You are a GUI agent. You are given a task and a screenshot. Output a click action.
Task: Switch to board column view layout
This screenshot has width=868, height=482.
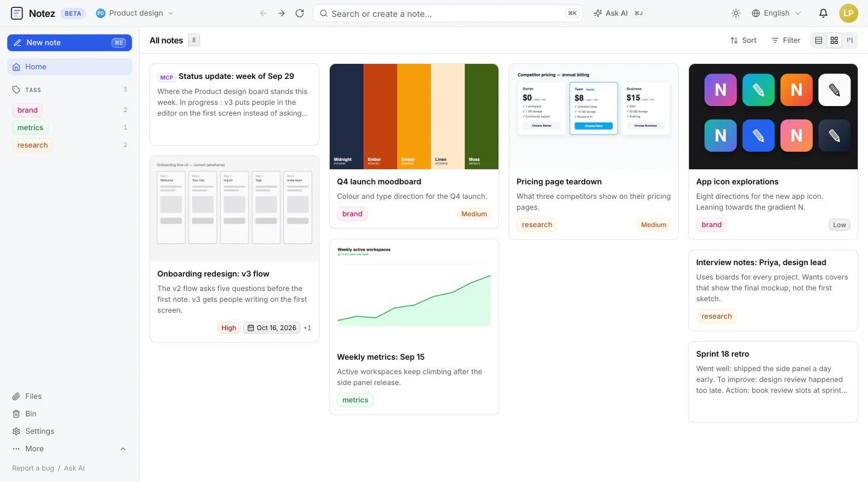pyautogui.click(x=850, y=40)
